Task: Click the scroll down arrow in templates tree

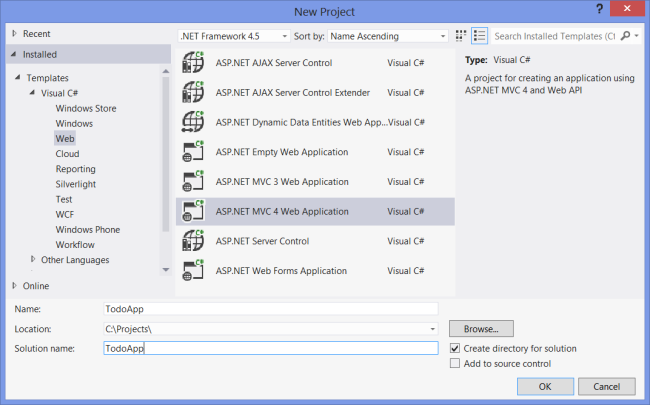Action: point(166,270)
